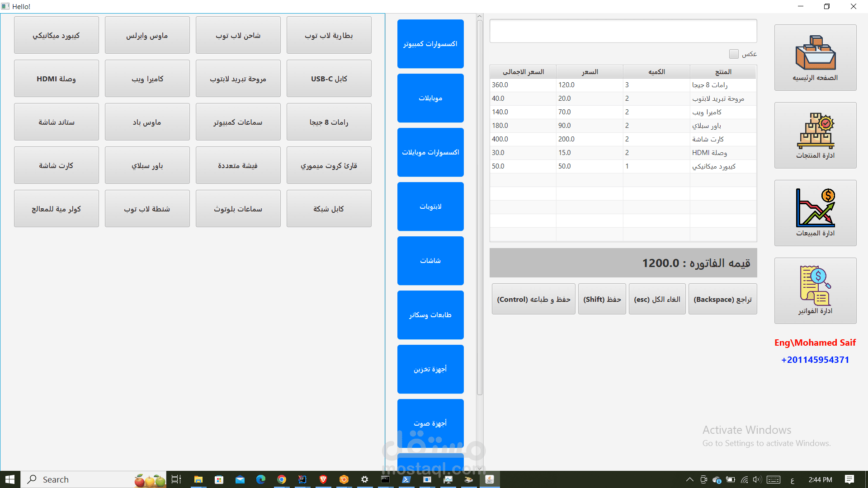Select أجهزة صوت category
This screenshot has height=488, width=868.
pyautogui.click(x=430, y=423)
